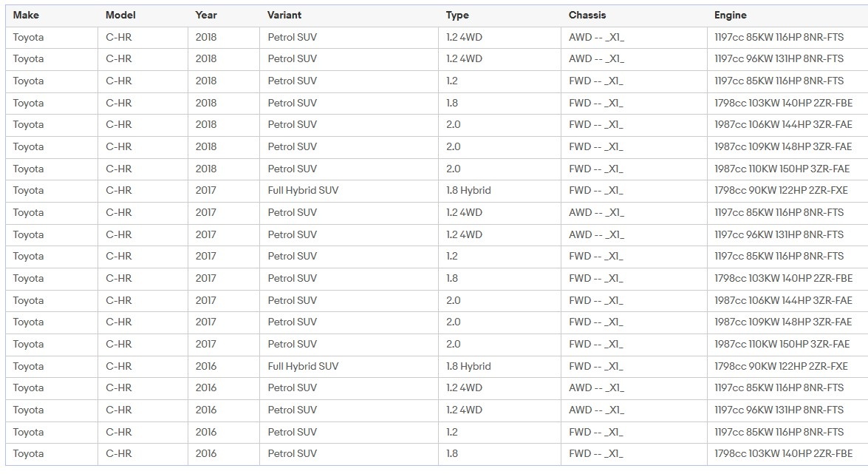Click the Engine column header
Screen dimensions: 868x474
coord(731,15)
